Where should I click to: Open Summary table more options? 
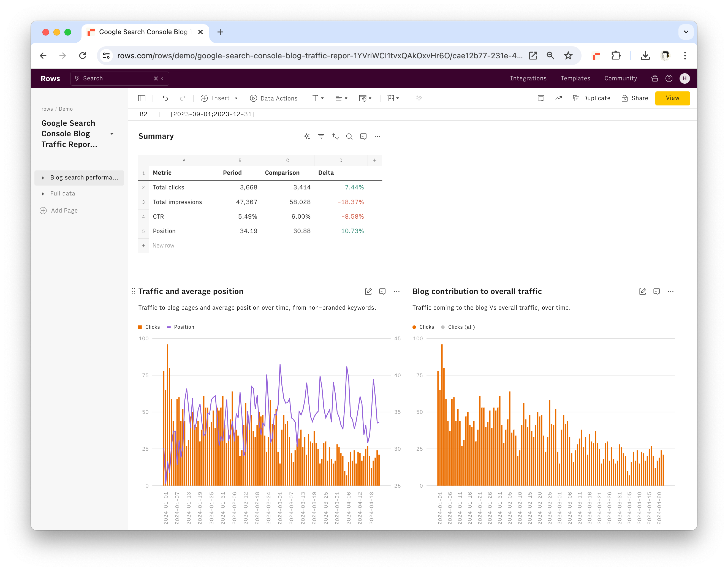377,136
